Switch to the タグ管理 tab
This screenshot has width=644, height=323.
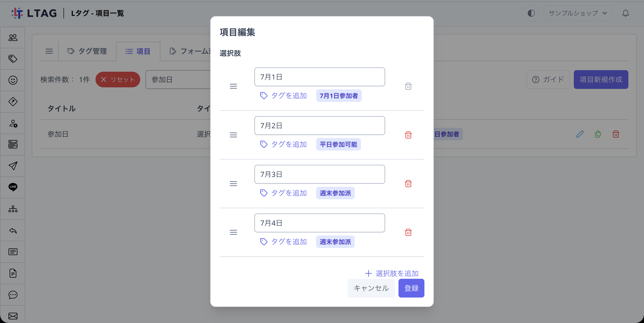pyautogui.click(x=87, y=51)
